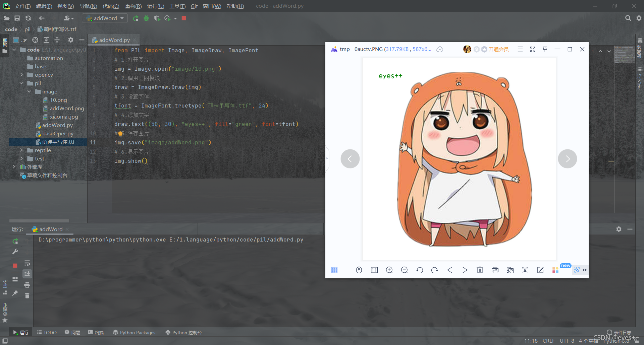Screen dimensions: 644x345
Task: Open the addWord run configuration dropdown
Action: click(105, 18)
